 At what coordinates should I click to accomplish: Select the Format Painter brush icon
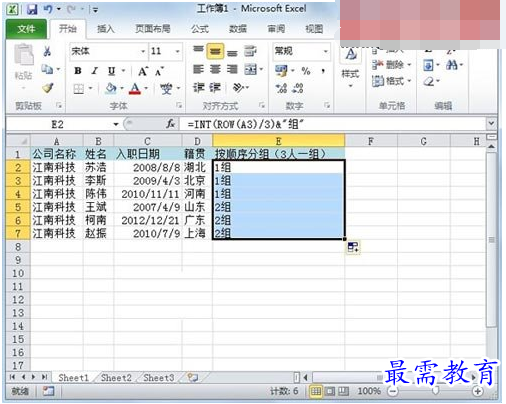coord(48,88)
